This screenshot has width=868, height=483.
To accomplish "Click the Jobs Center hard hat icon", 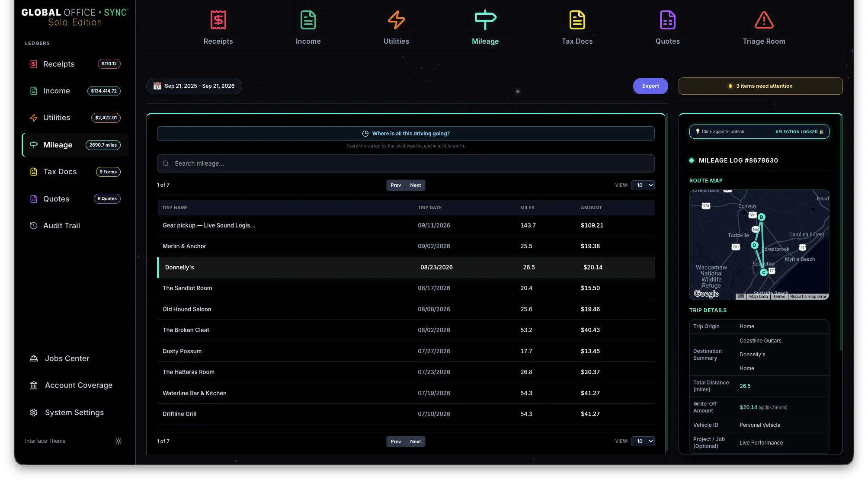I will (34, 358).
